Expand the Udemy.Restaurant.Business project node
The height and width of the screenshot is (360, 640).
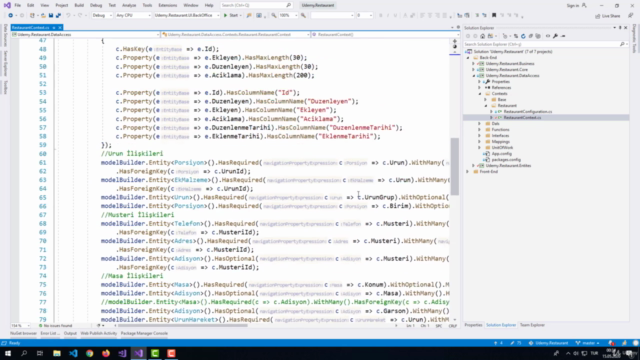[473, 64]
